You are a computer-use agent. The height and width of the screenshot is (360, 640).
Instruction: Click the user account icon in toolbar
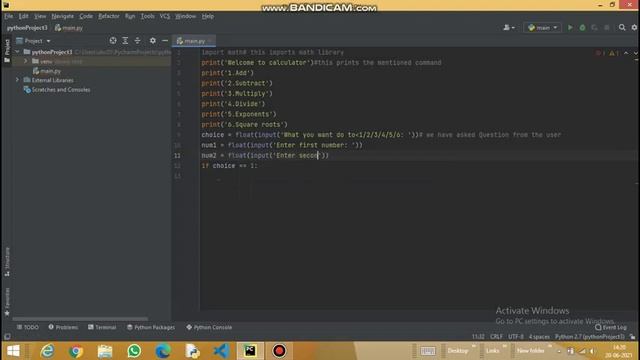(509, 27)
